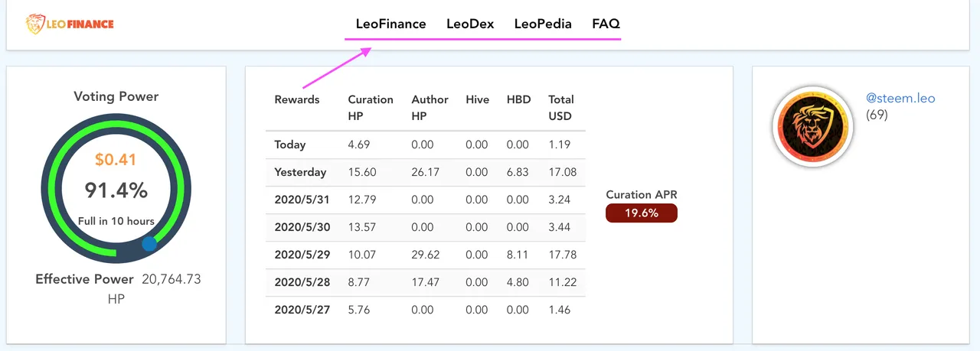
Task: Open the LeoDex navigation link
Action: pos(470,24)
